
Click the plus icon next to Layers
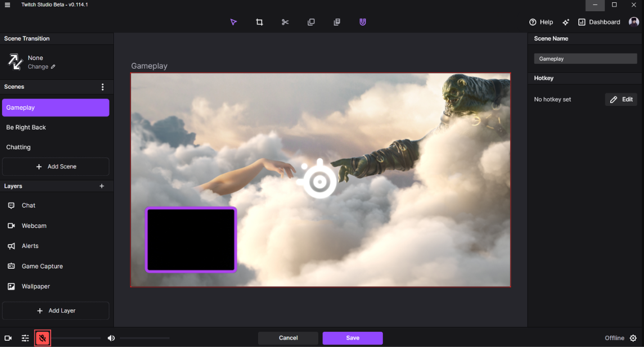(x=102, y=186)
